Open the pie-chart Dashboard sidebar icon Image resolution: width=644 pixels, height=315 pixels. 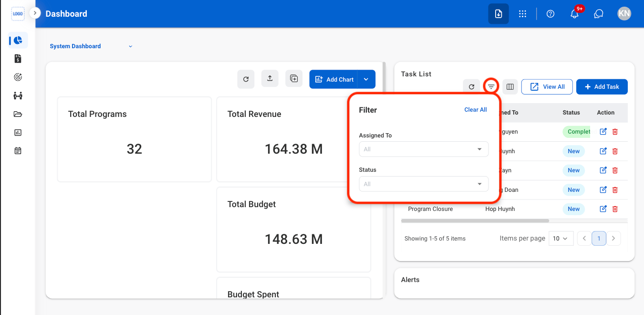18,41
